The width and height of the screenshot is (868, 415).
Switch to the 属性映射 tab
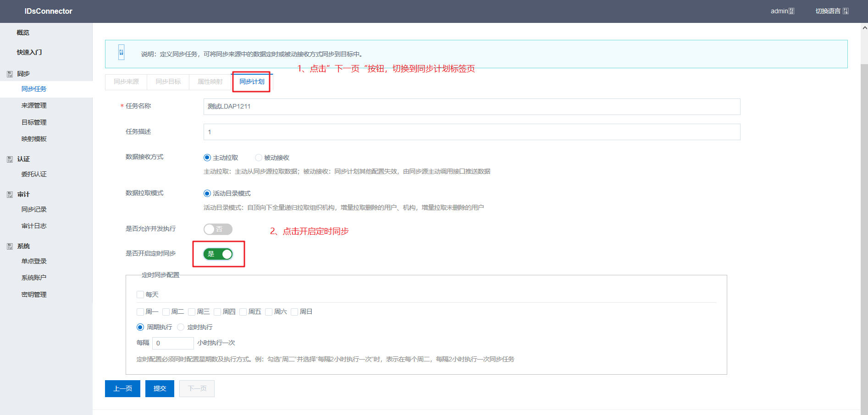[x=210, y=82]
